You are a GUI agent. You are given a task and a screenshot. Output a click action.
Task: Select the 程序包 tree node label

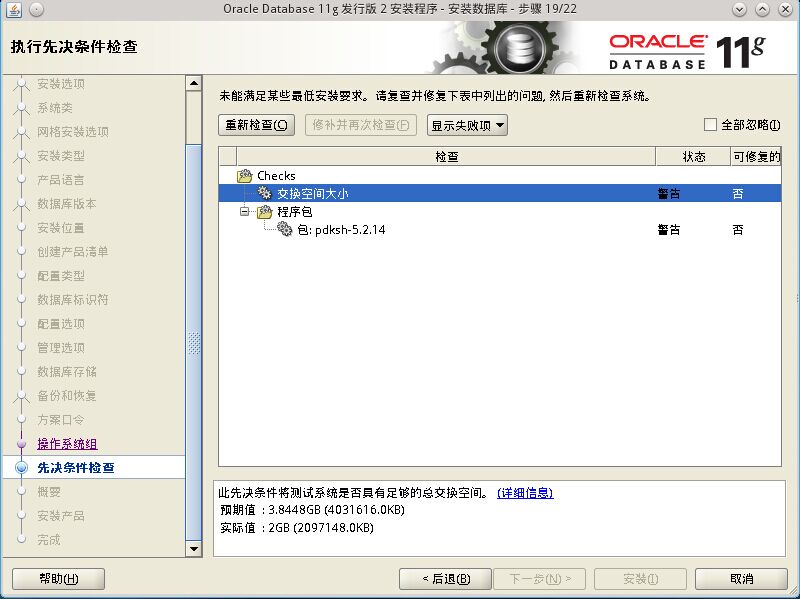tap(294, 212)
